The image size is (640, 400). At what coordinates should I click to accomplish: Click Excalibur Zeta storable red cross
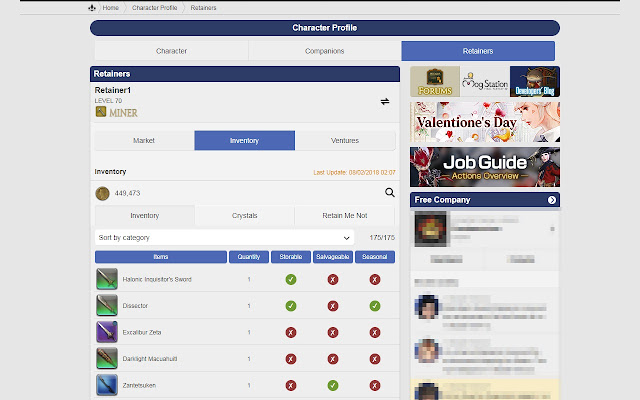[291, 333]
